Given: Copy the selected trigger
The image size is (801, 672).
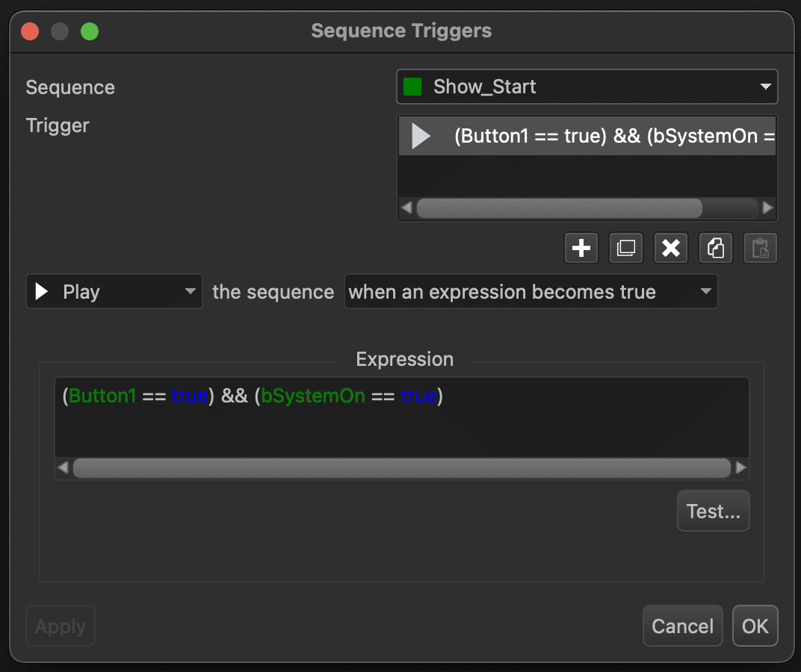Looking at the screenshot, I should click(716, 249).
